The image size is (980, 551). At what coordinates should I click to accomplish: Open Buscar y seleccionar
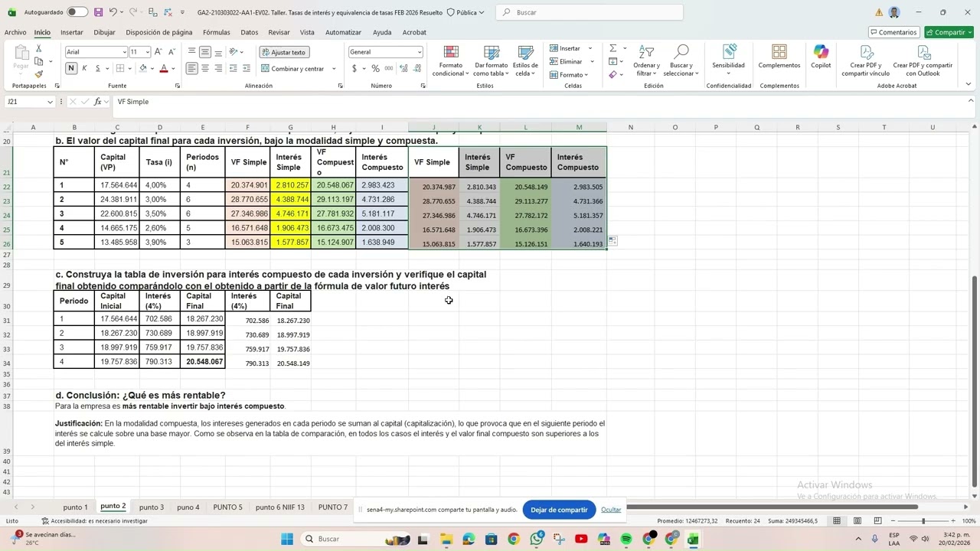680,60
